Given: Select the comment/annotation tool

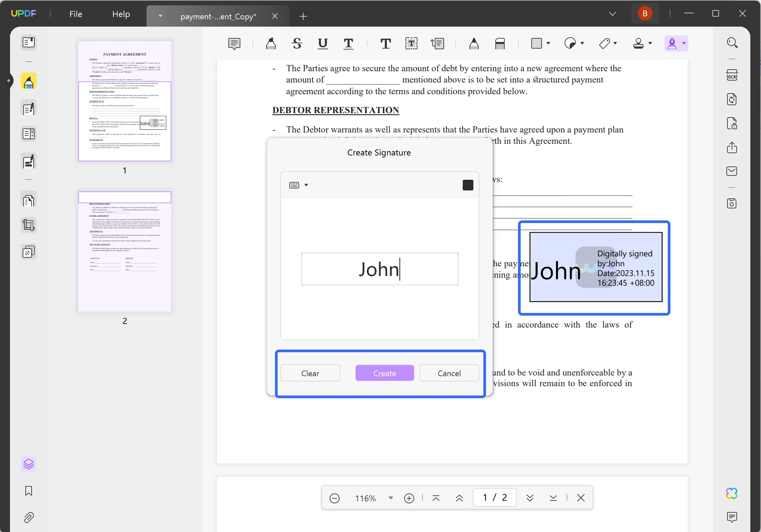Looking at the screenshot, I should pos(234,43).
